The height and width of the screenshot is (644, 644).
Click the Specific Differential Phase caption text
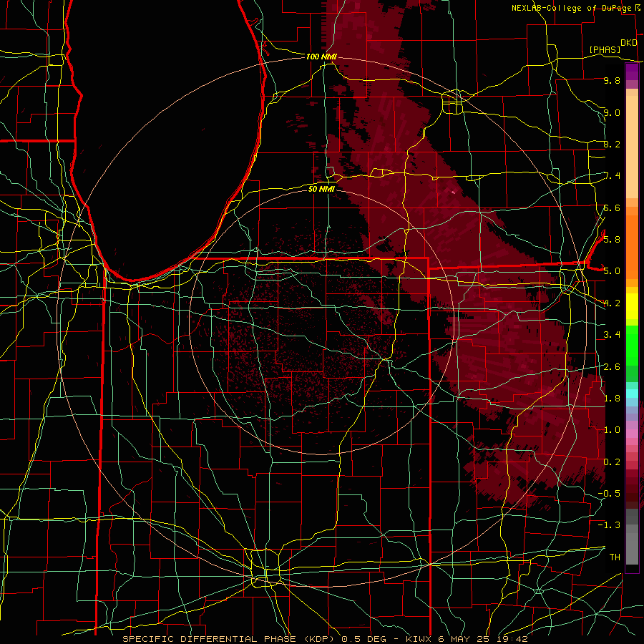coord(325,639)
